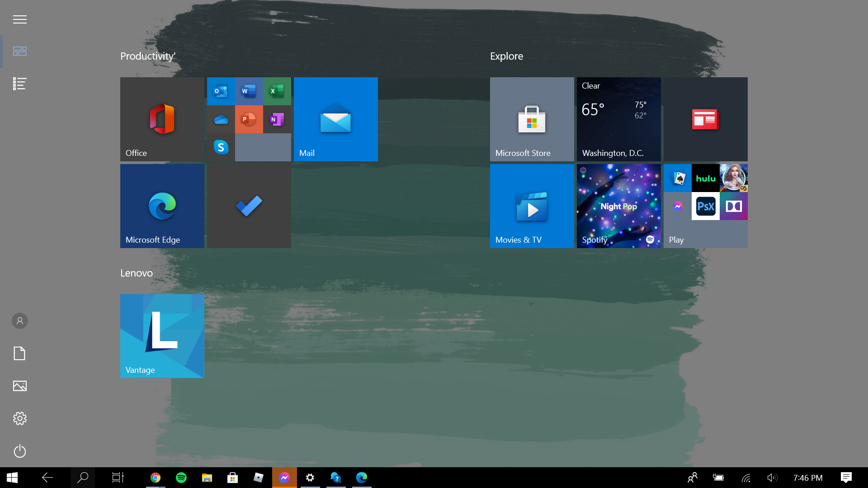
Task: Open Settings from the Start sidebar
Action: tap(19, 418)
